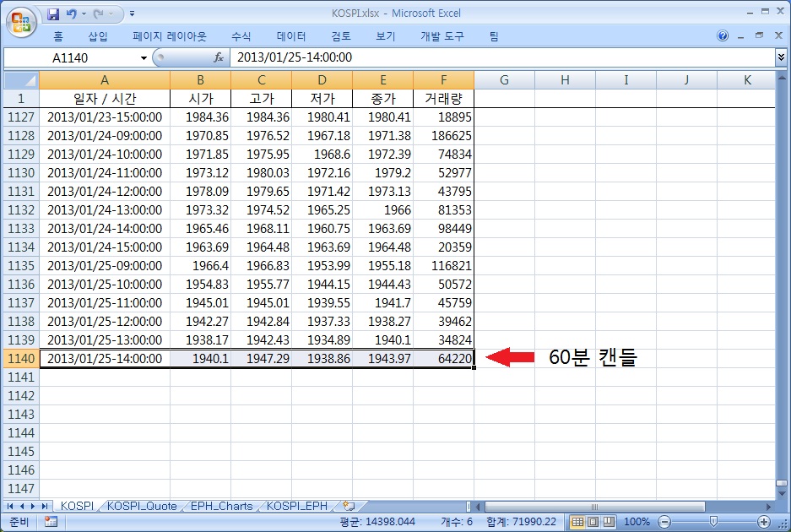The width and height of the screenshot is (791, 532).
Task: Switch to the KOSPI_Quote sheet tab
Action: 142,506
